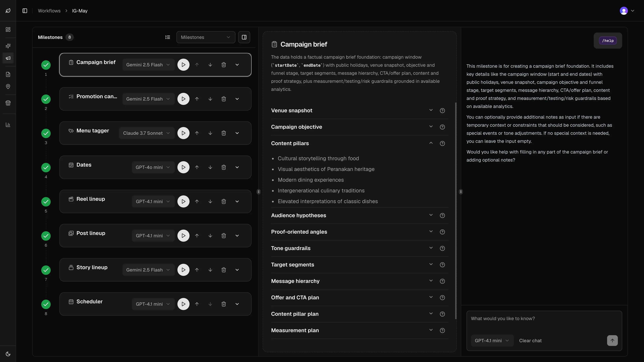
Task: Show help for Message hierarchy
Action: (x=442, y=281)
